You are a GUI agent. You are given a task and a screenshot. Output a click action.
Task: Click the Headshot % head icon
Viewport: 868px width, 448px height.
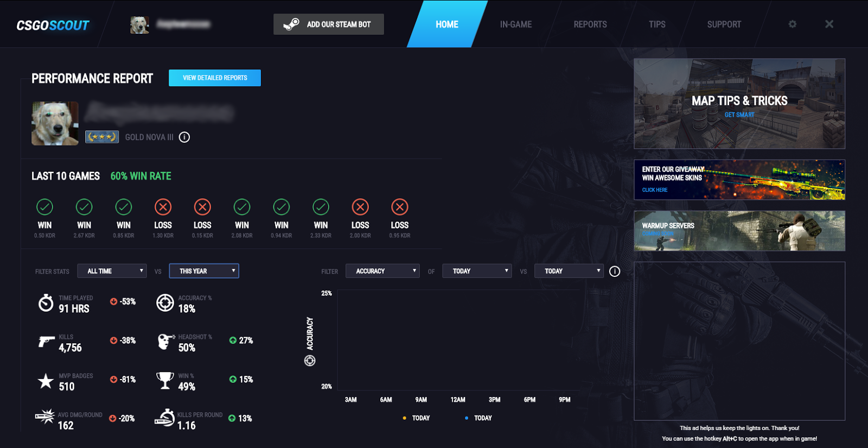166,342
